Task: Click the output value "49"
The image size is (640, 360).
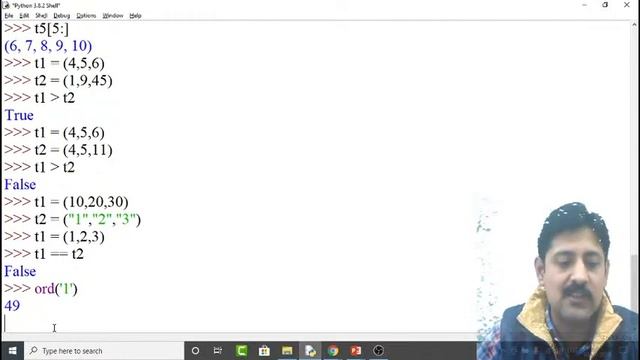Action: pyautogui.click(x=12, y=306)
